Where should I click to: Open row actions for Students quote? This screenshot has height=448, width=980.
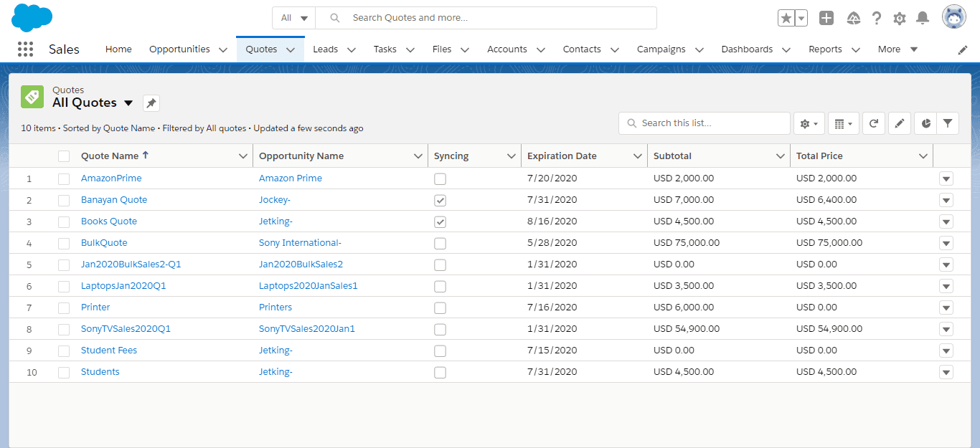pos(946,372)
